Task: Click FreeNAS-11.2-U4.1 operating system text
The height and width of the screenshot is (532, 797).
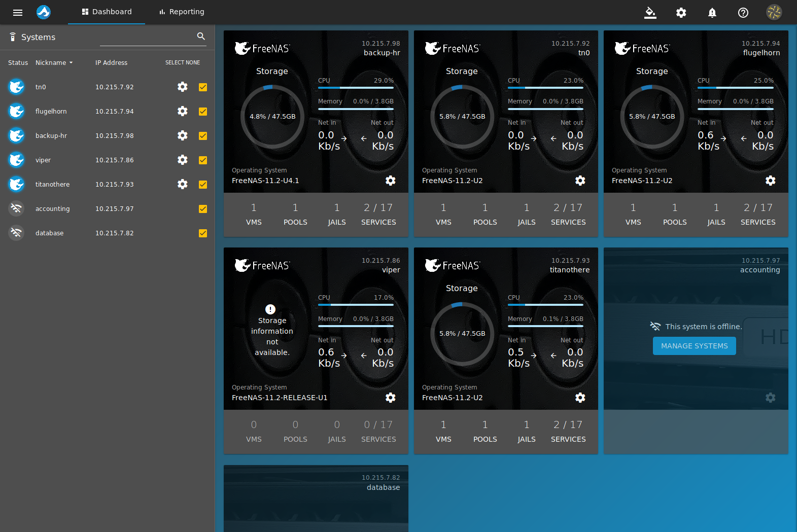Action: (x=265, y=181)
